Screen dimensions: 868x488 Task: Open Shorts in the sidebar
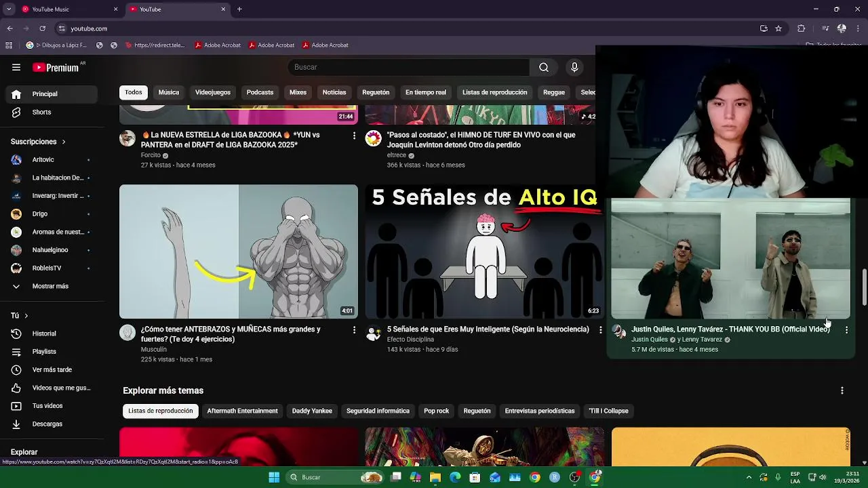(x=52, y=113)
